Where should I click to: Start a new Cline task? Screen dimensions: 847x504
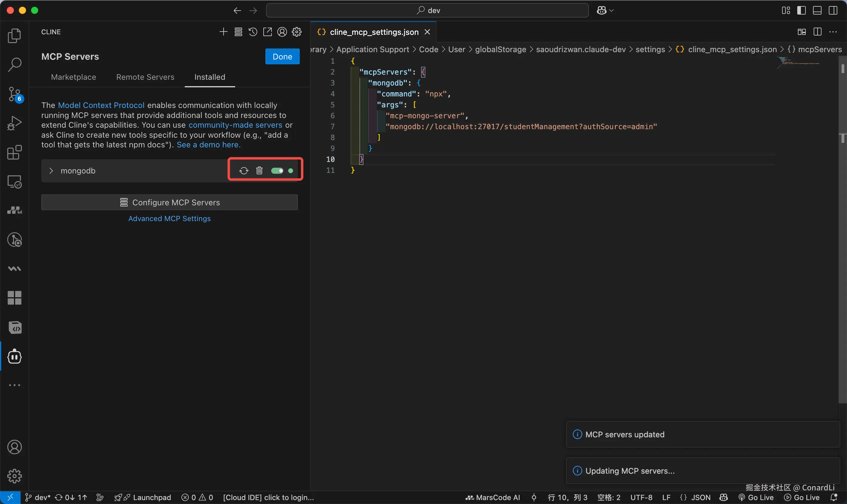223,32
